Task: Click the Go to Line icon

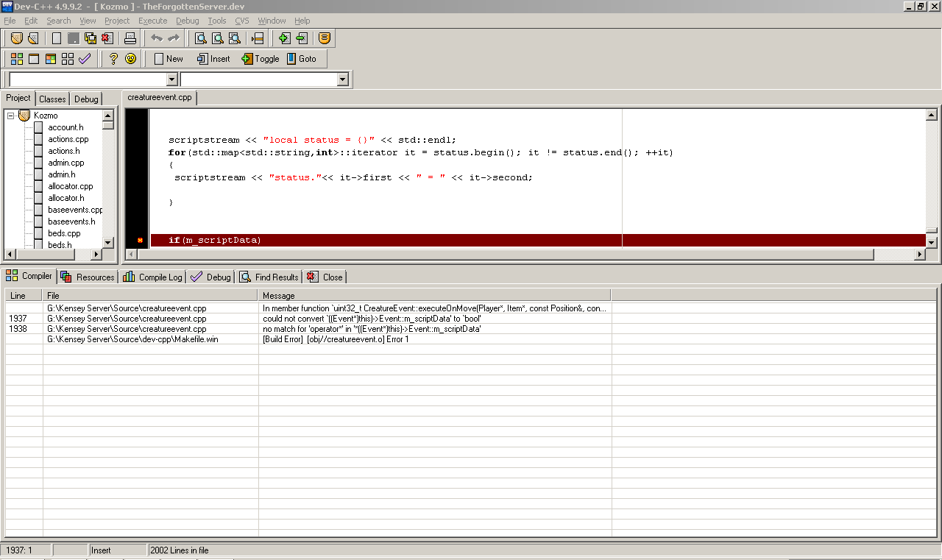Action: tap(257, 38)
